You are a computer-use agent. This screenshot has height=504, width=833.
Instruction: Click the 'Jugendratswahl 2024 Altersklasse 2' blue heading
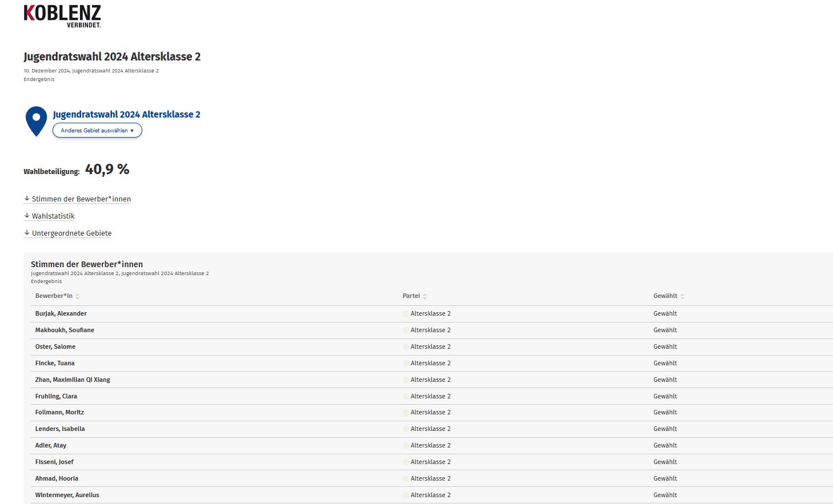click(126, 114)
